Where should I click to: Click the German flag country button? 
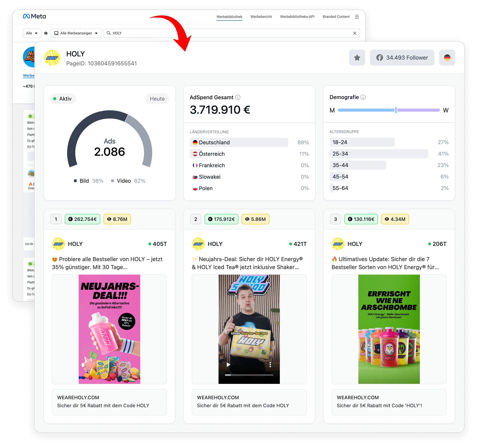click(447, 58)
